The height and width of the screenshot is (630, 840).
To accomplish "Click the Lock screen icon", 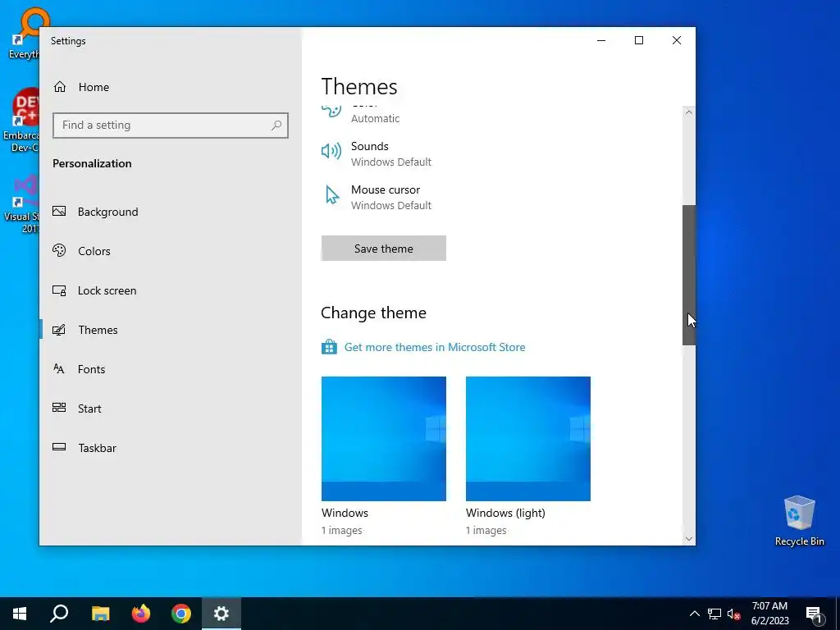I will 59,290.
